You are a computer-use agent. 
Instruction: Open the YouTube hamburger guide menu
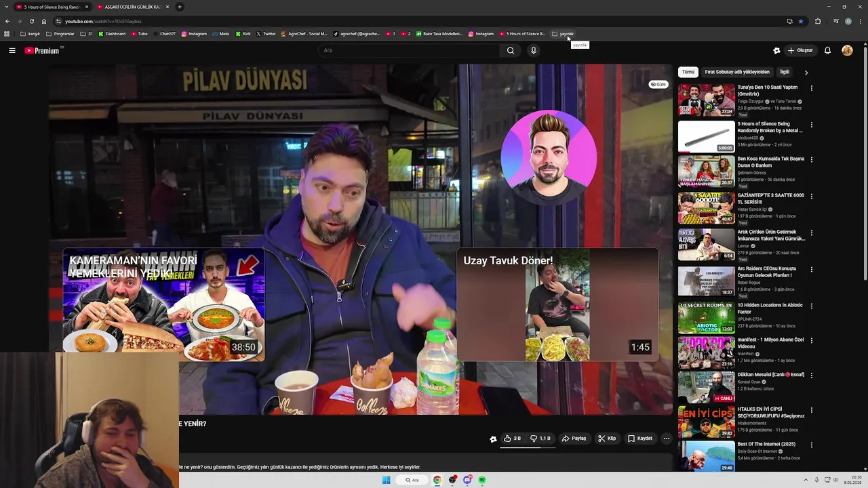pos(12,50)
